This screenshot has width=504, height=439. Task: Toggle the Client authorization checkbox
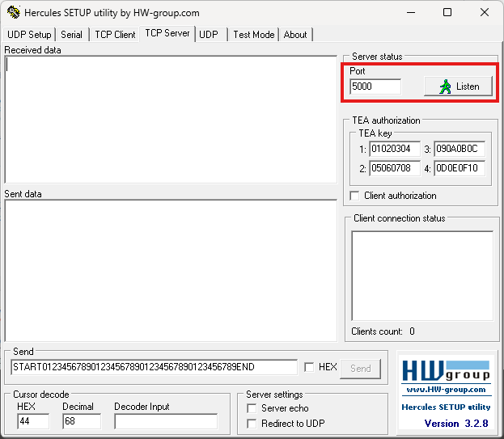pyautogui.click(x=354, y=196)
